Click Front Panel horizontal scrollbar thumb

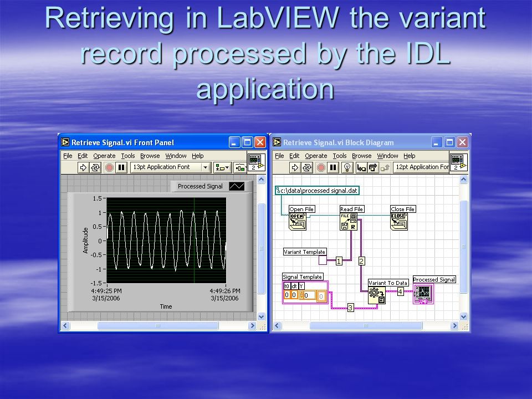coord(158,326)
